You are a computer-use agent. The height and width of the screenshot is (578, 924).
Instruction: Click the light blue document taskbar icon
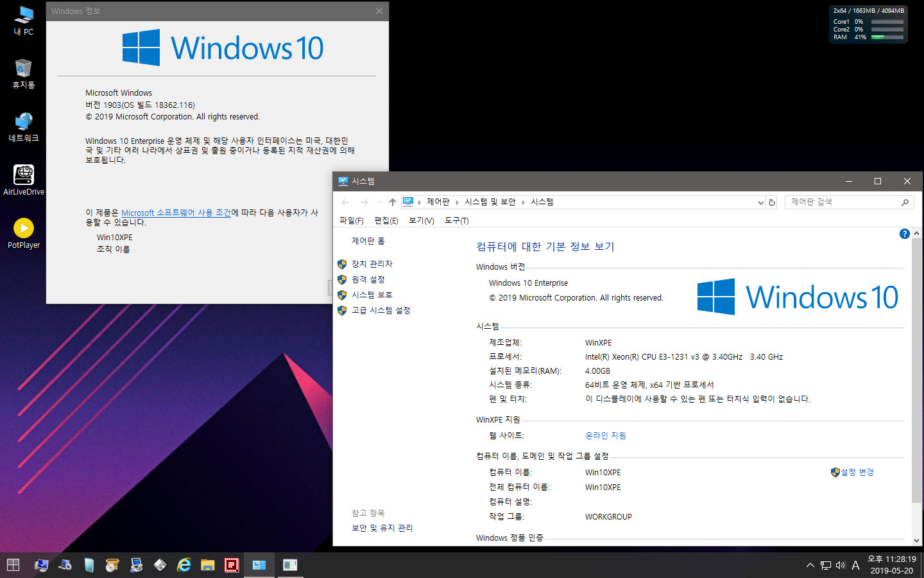pos(89,565)
